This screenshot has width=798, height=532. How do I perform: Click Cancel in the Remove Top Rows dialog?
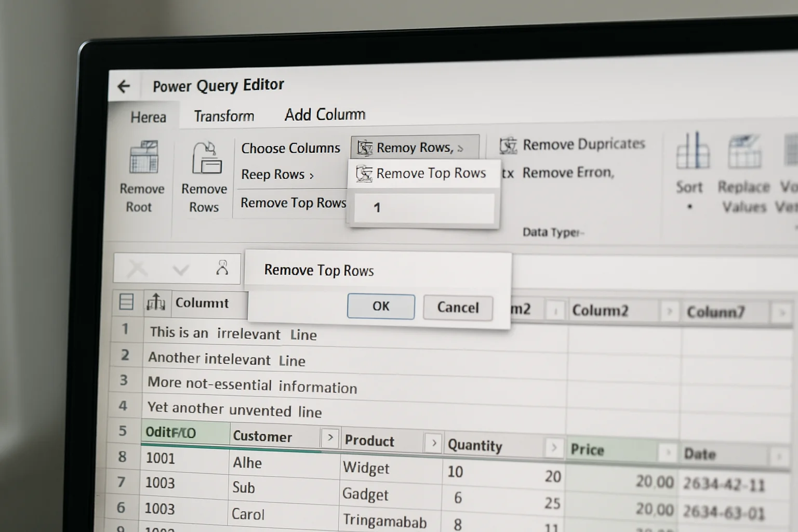click(x=458, y=308)
